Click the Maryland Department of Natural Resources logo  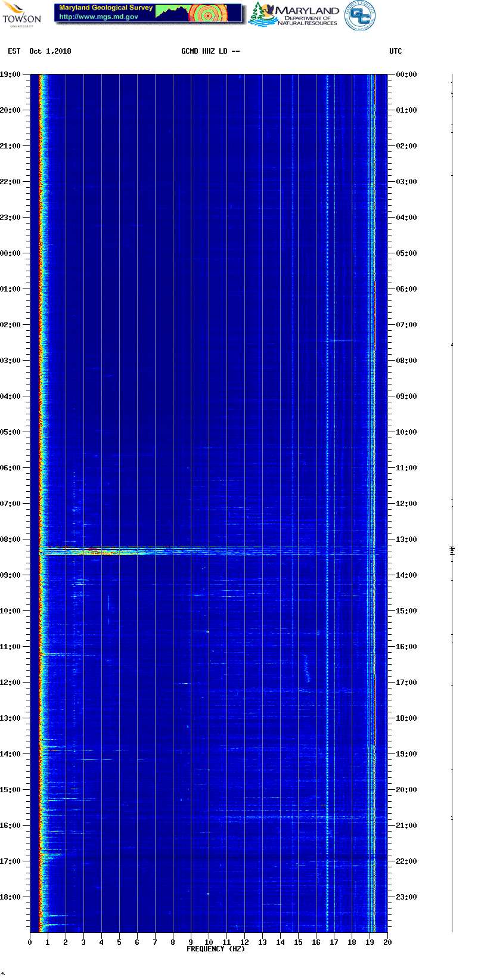294,15
